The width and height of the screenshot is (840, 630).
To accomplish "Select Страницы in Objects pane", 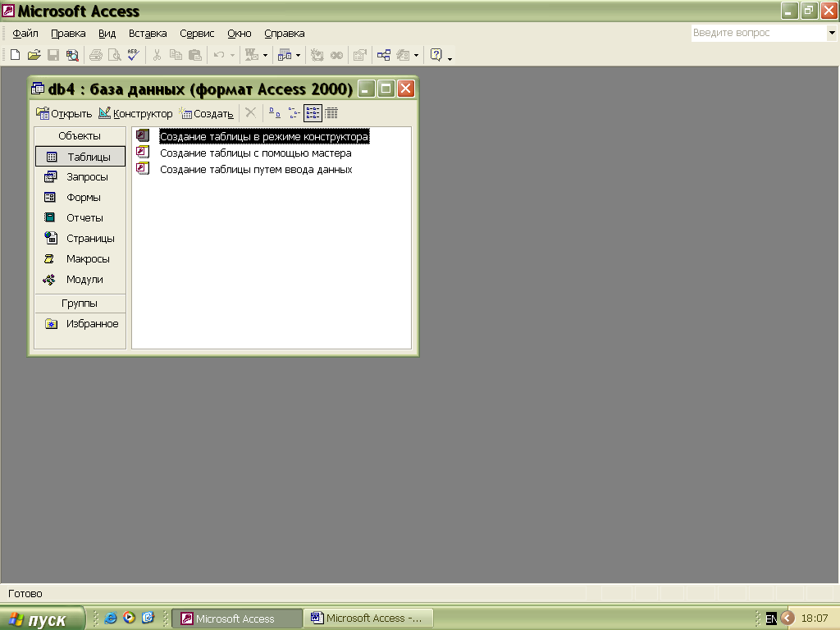I will pyautogui.click(x=80, y=239).
